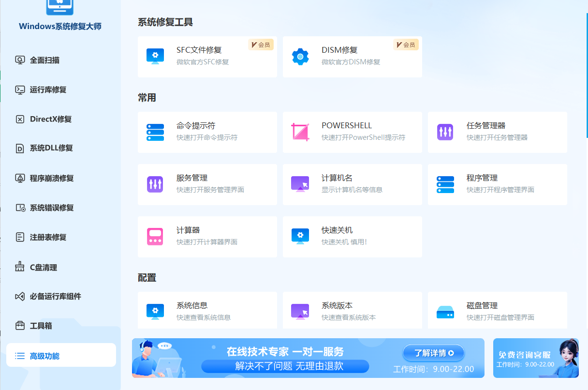Click the 服务管理 purple sliders icon
This screenshot has height=390, width=588.
[155, 184]
